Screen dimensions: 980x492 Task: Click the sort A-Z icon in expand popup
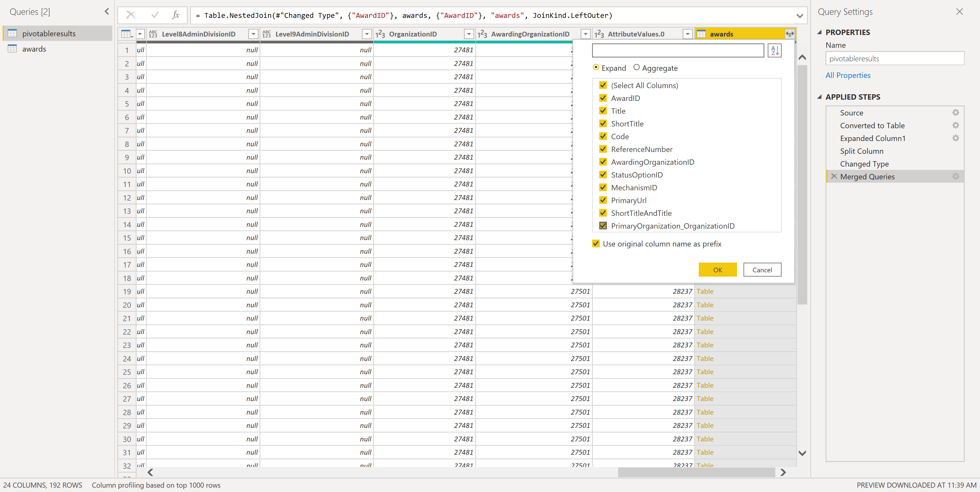point(774,50)
